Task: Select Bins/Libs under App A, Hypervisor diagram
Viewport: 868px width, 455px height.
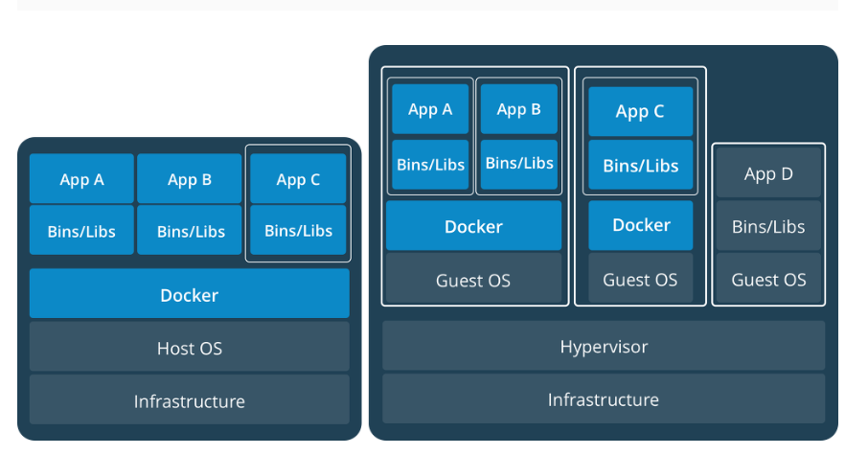Action: (x=430, y=165)
